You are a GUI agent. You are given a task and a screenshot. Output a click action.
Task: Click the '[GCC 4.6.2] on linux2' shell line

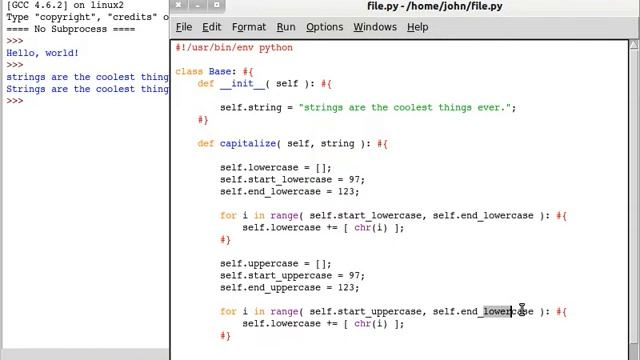[x=65, y=5]
